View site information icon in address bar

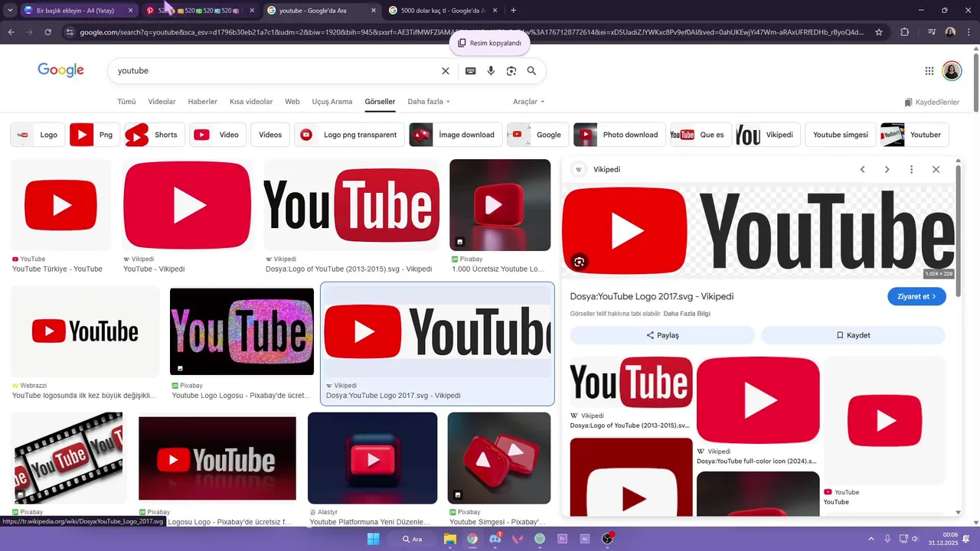pos(70,32)
